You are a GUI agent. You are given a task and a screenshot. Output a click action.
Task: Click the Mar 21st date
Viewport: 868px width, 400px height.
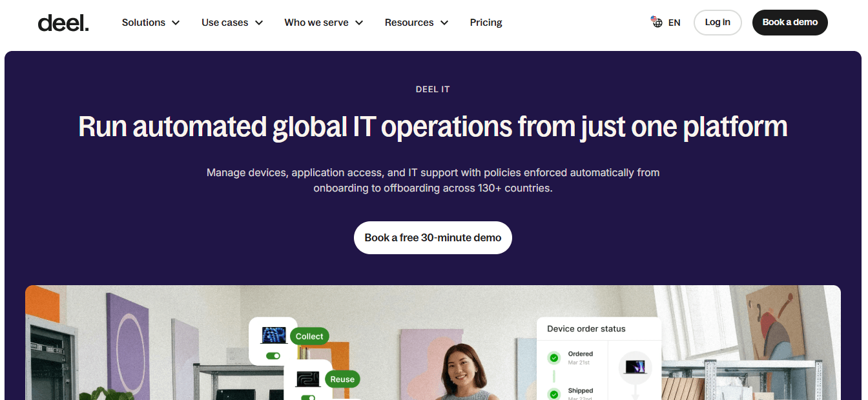point(579,363)
